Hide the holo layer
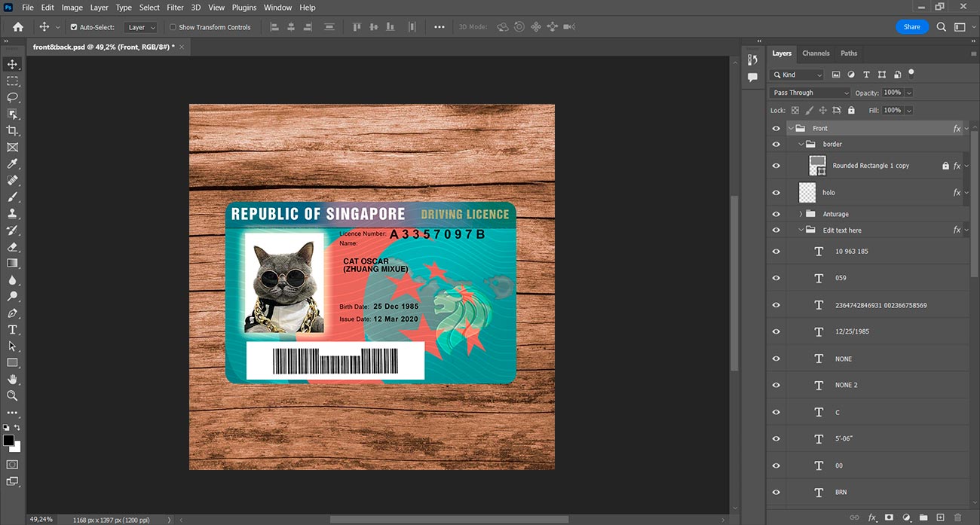This screenshot has height=525, width=980. [776, 193]
